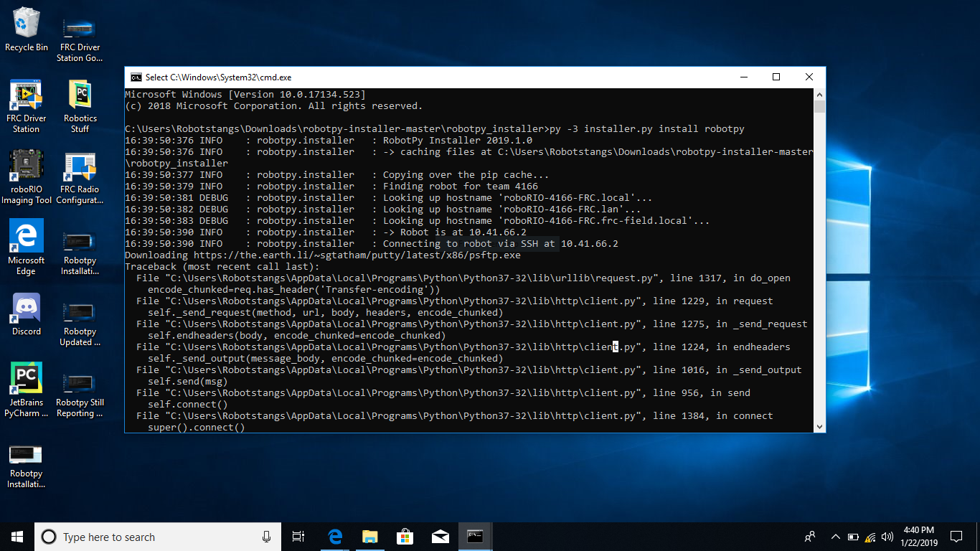Click the 'Select C:\Windows\System32\cmd.exe' title text
The width and height of the screenshot is (980, 551).
pyautogui.click(x=218, y=77)
